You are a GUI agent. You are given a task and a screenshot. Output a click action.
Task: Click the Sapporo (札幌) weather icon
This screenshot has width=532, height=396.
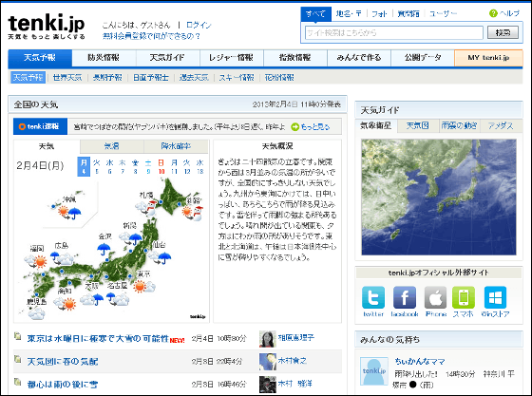click(146, 207)
